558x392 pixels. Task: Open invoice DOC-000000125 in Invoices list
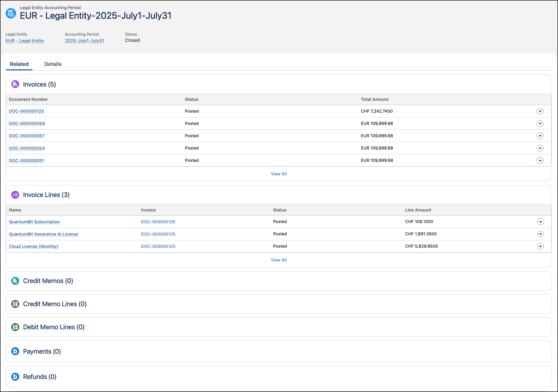27,111
